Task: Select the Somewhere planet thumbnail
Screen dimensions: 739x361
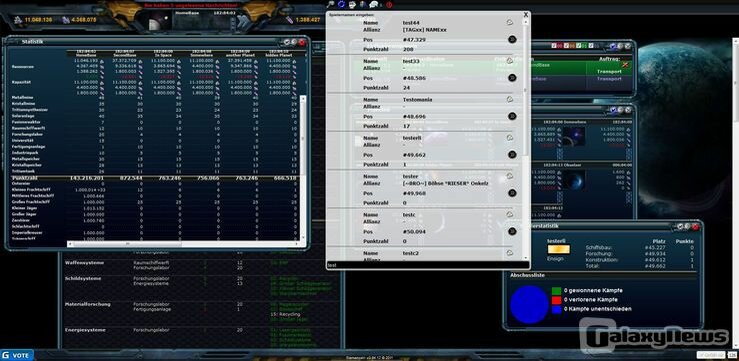Action: pyautogui.click(x=574, y=136)
